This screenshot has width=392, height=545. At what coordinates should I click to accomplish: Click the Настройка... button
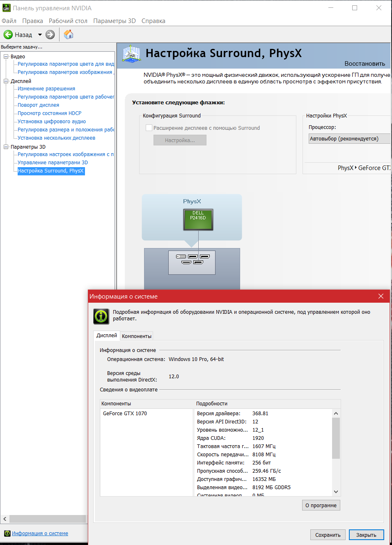click(x=180, y=140)
